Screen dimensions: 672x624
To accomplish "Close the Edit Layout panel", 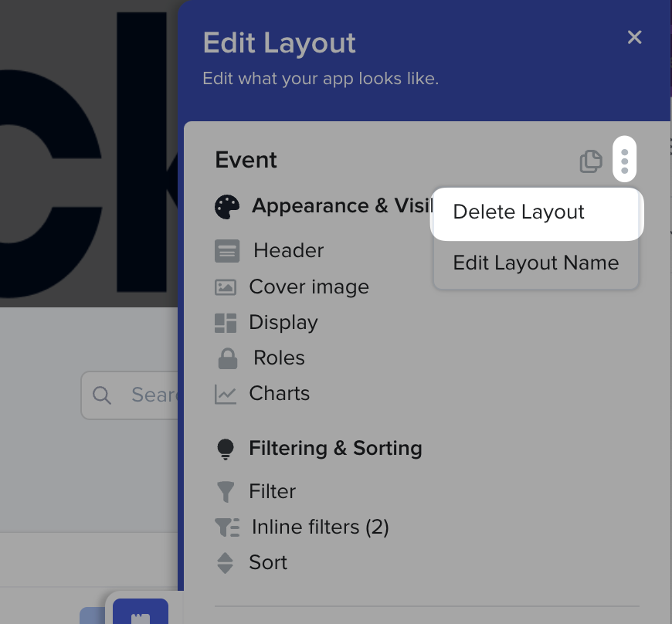I will click(x=635, y=38).
